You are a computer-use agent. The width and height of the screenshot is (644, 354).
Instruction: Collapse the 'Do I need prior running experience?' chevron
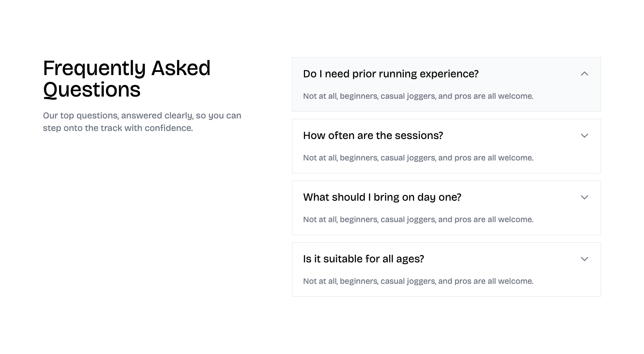pyautogui.click(x=584, y=74)
